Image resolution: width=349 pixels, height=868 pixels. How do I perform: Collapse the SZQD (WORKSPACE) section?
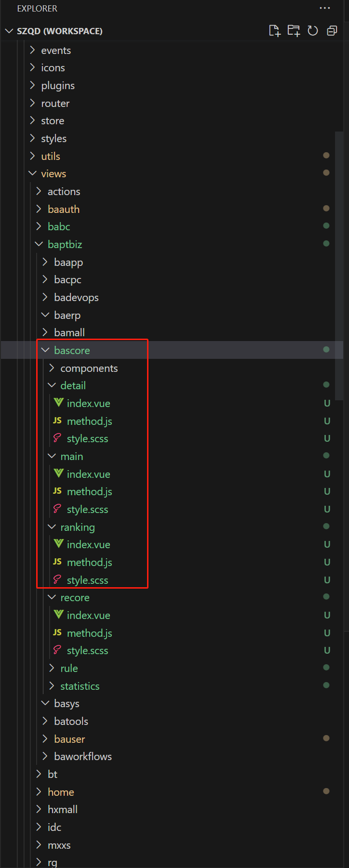(9, 31)
